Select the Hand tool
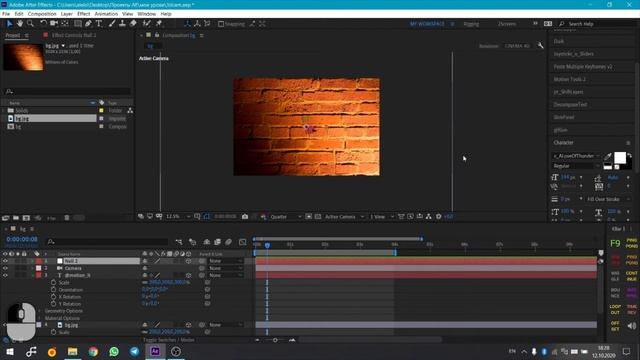The height and width of the screenshot is (360, 640). pos(20,24)
